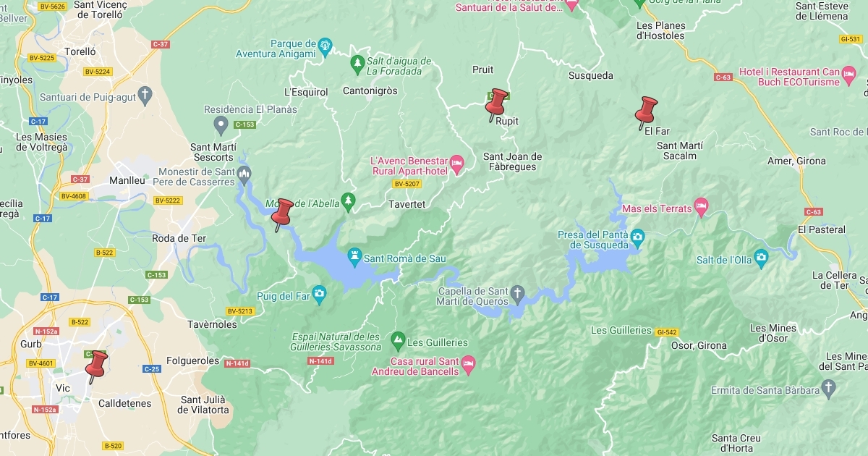Open the Presa del Pantà de Susqueda camera marker

tap(637, 236)
